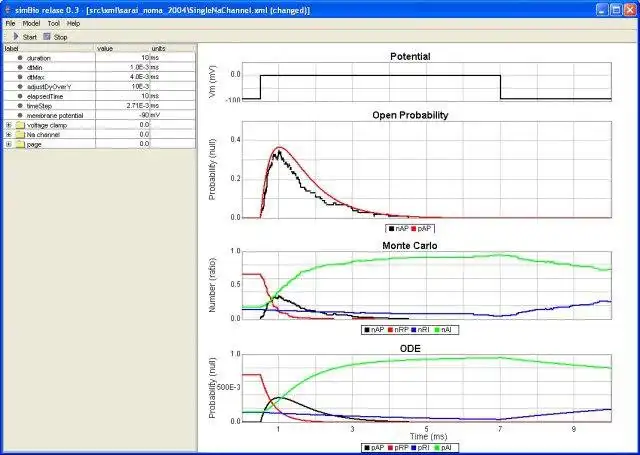Select the elapsedTime parameter label
Viewport: 640px width, 455px height.
45,96
